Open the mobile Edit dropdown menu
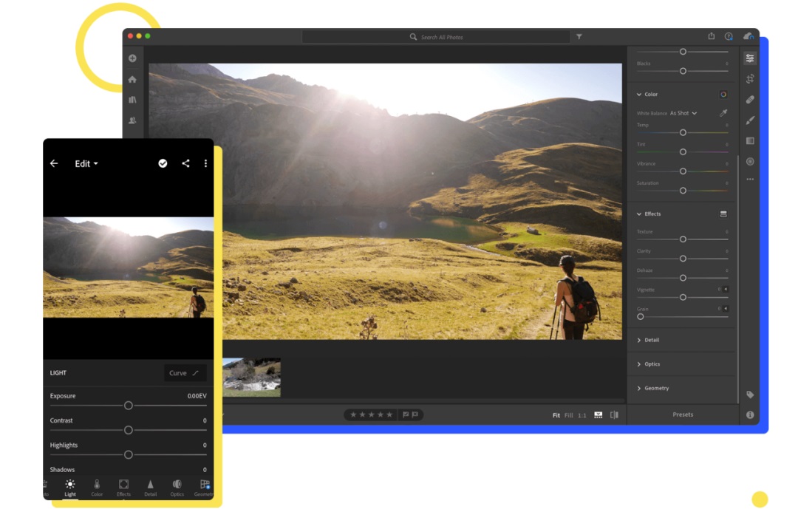 coord(86,164)
